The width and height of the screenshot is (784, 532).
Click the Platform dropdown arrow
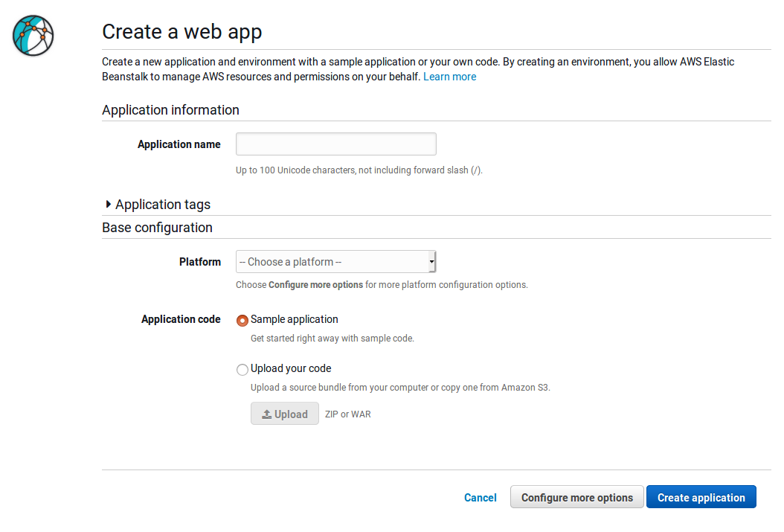click(x=431, y=262)
